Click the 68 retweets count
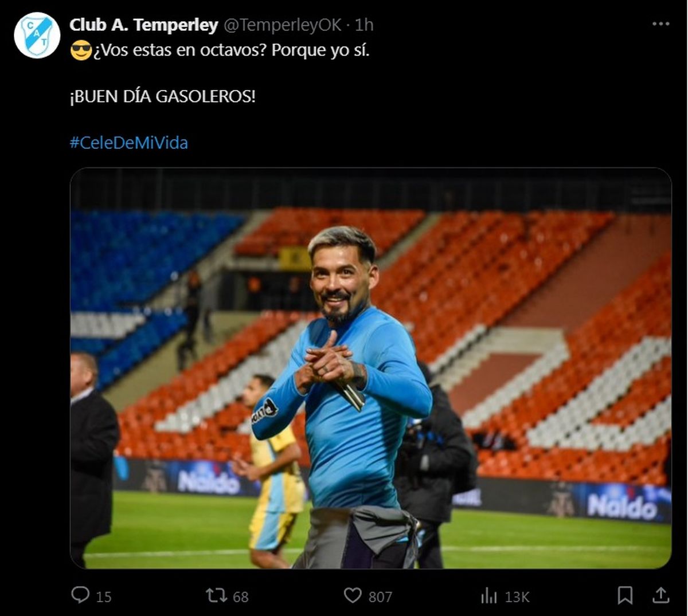 coord(241,597)
